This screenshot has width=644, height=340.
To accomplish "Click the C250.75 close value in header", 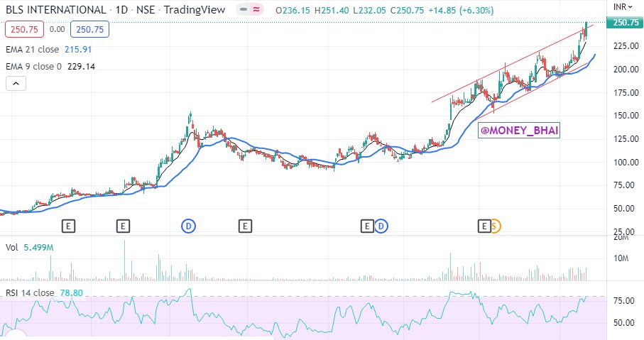I will [x=407, y=10].
